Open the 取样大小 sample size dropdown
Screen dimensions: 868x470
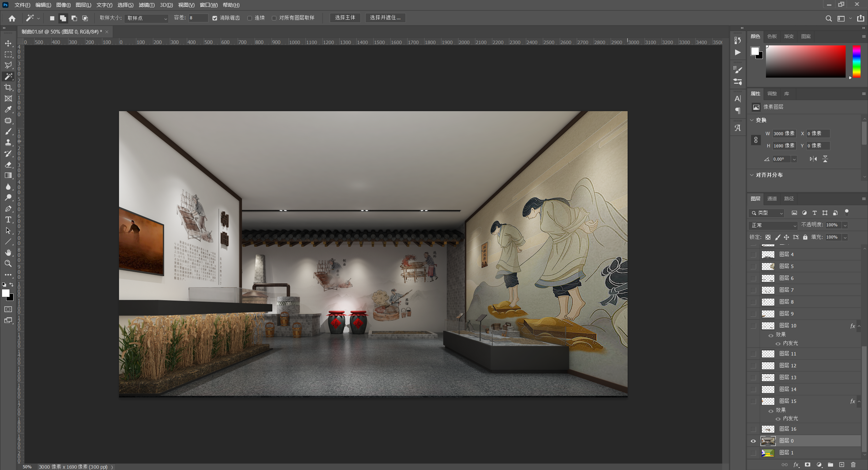[147, 18]
